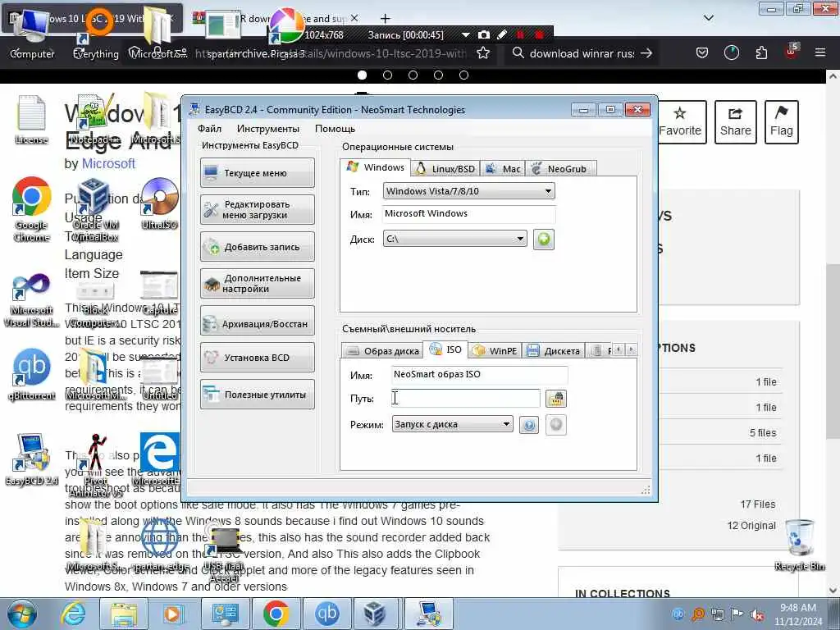
Task: Open Установка BCD in EasyBCD sidebar
Action: click(257, 358)
